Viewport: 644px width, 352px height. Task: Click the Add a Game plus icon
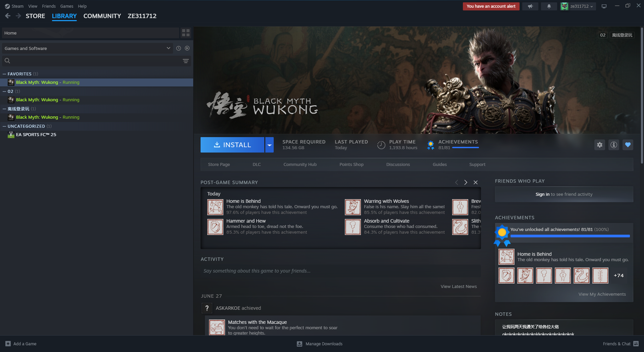point(8,344)
